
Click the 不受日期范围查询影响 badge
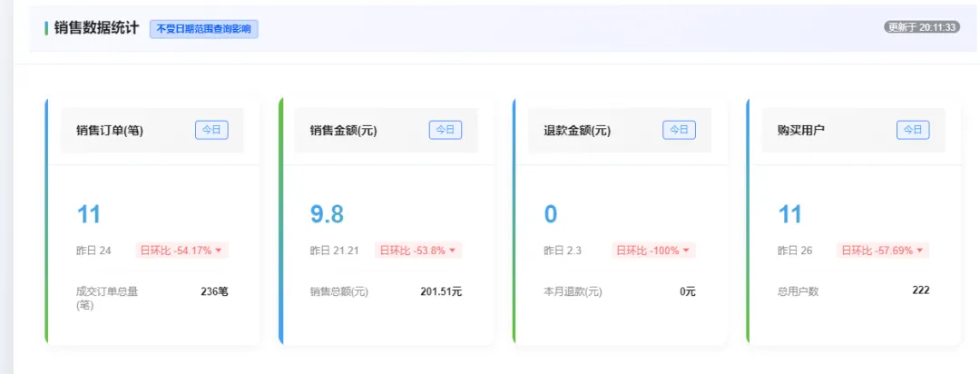204,29
